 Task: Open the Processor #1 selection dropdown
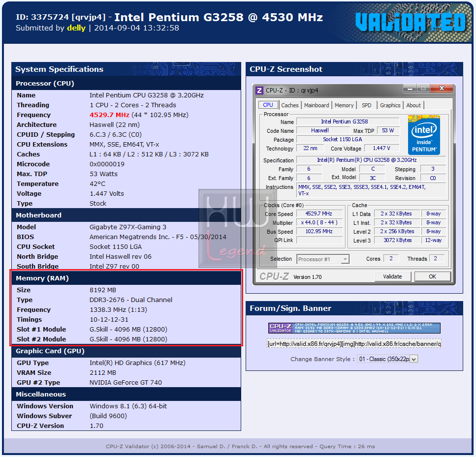pyautogui.click(x=323, y=259)
